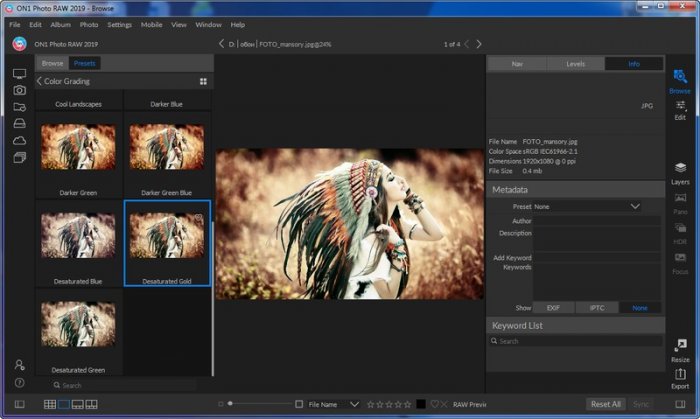Switch to the Levels tab
This screenshot has height=419, width=700.
[x=575, y=63]
